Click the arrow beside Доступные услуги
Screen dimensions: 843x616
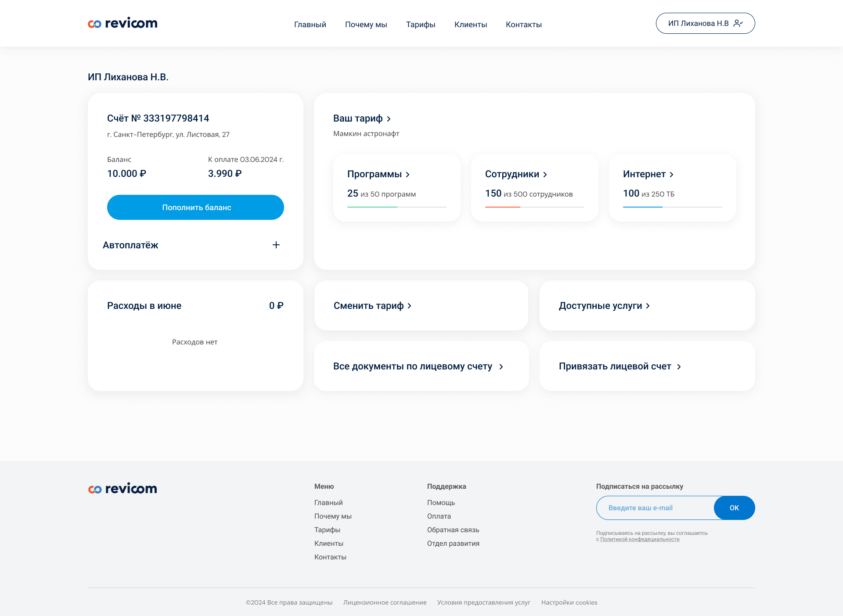coord(648,306)
